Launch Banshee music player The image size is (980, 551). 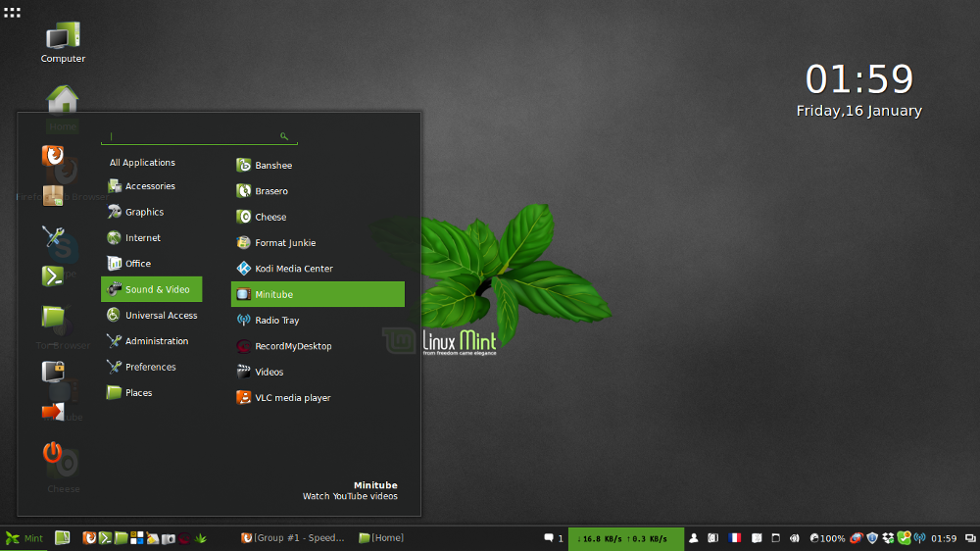point(318,165)
